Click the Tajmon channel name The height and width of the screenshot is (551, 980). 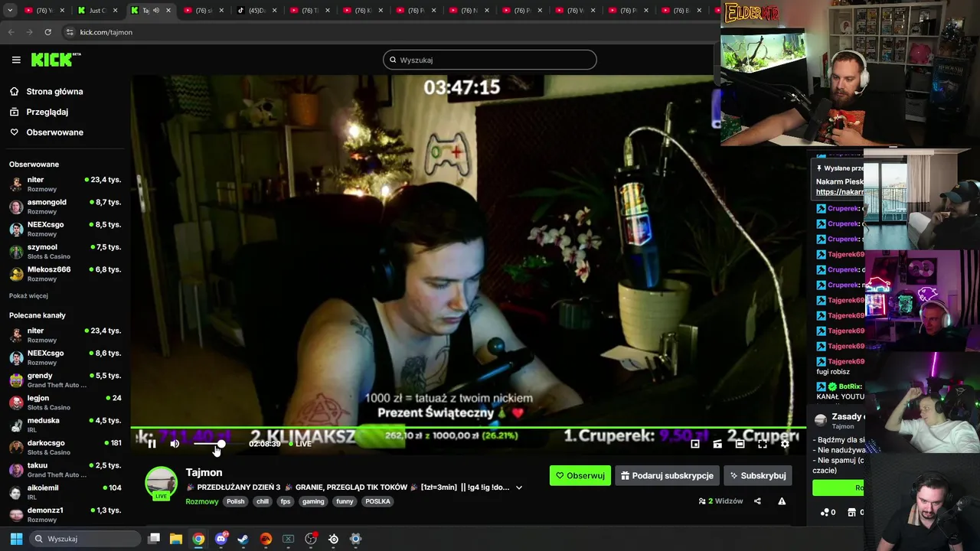[x=204, y=472]
